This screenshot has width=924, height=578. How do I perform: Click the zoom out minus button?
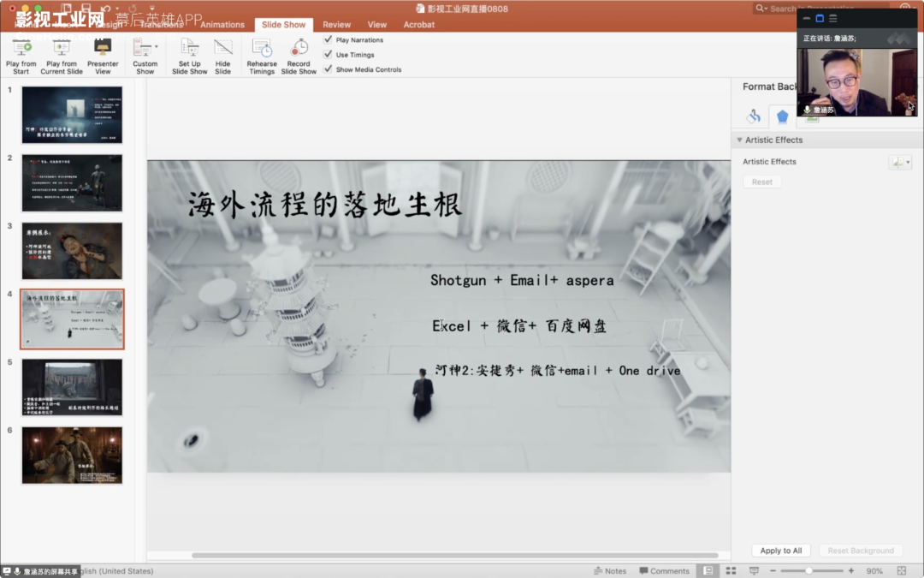(x=773, y=571)
